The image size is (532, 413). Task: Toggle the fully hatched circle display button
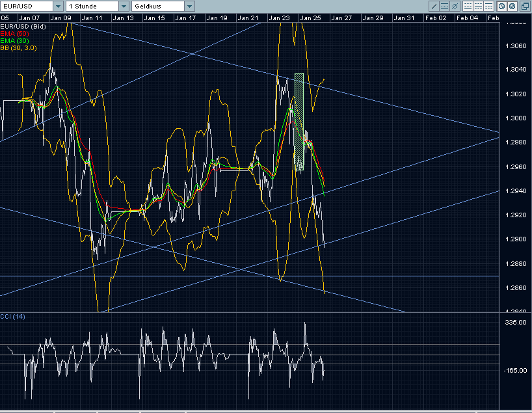click(512, 6)
